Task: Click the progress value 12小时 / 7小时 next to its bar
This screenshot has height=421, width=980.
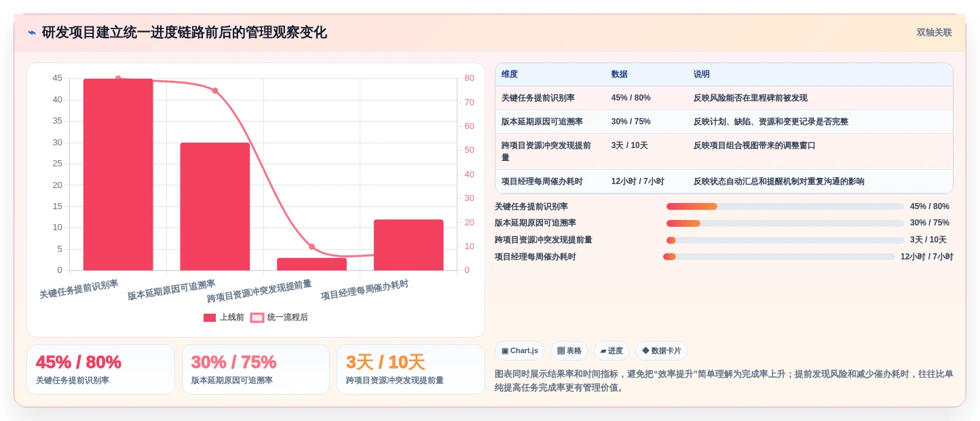Action: [x=927, y=257]
